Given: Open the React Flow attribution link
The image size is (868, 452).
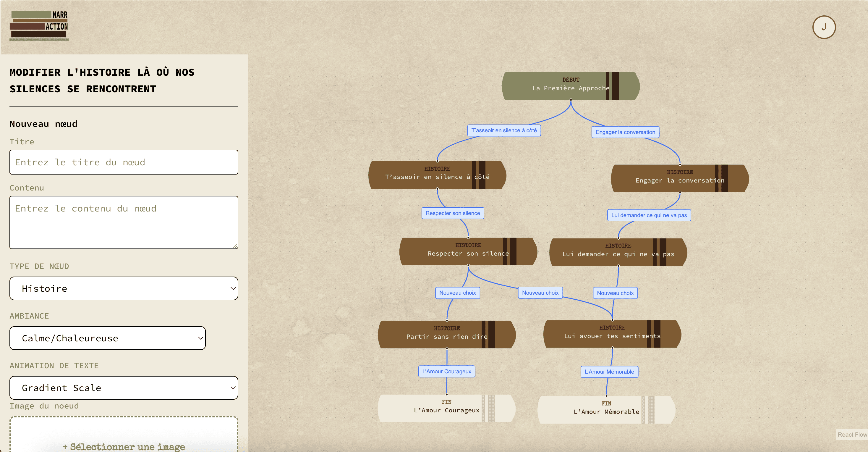Looking at the screenshot, I should click(x=851, y=435).
